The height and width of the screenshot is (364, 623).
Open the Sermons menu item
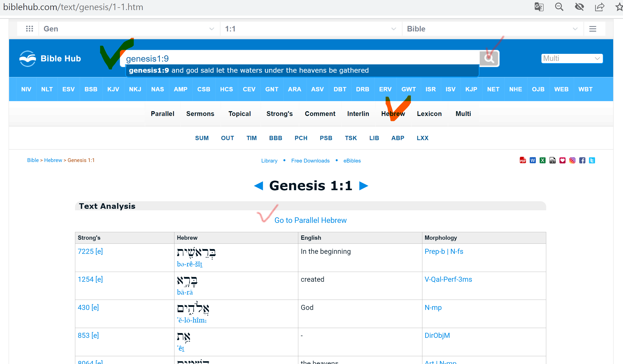point(200,114)
